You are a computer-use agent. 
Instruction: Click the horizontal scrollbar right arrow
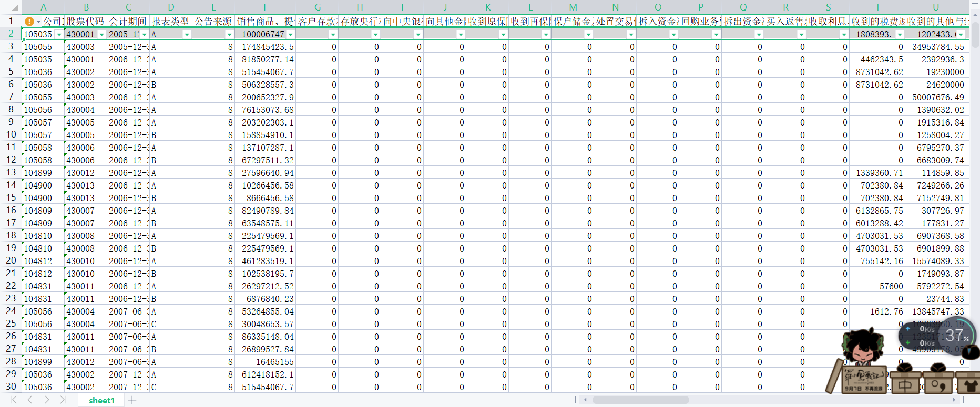(x=954, y=400)
